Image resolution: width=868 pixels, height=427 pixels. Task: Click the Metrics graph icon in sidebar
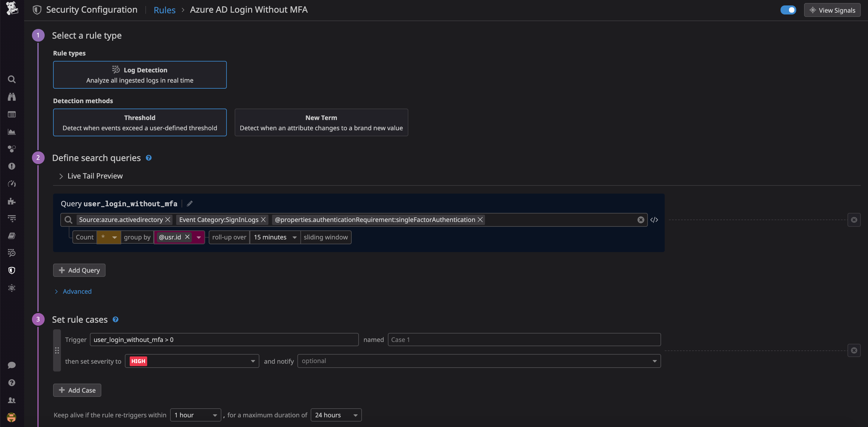click(x=12, y=132)
